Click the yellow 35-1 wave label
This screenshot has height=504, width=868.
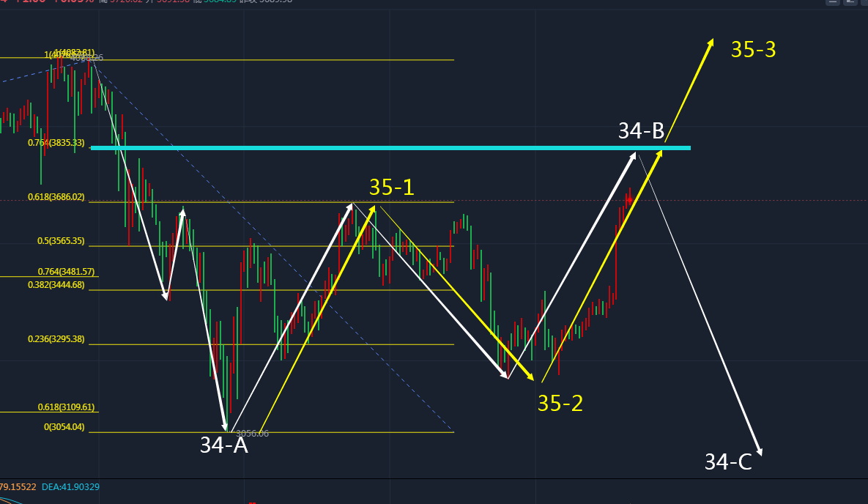point(391,188)
